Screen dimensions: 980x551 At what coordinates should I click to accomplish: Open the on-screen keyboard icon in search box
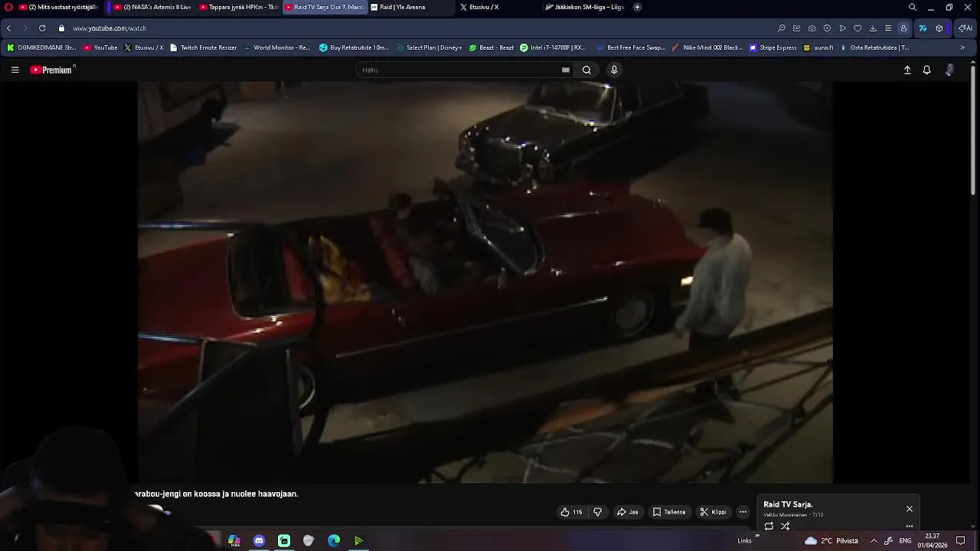(x=566, y=70)
